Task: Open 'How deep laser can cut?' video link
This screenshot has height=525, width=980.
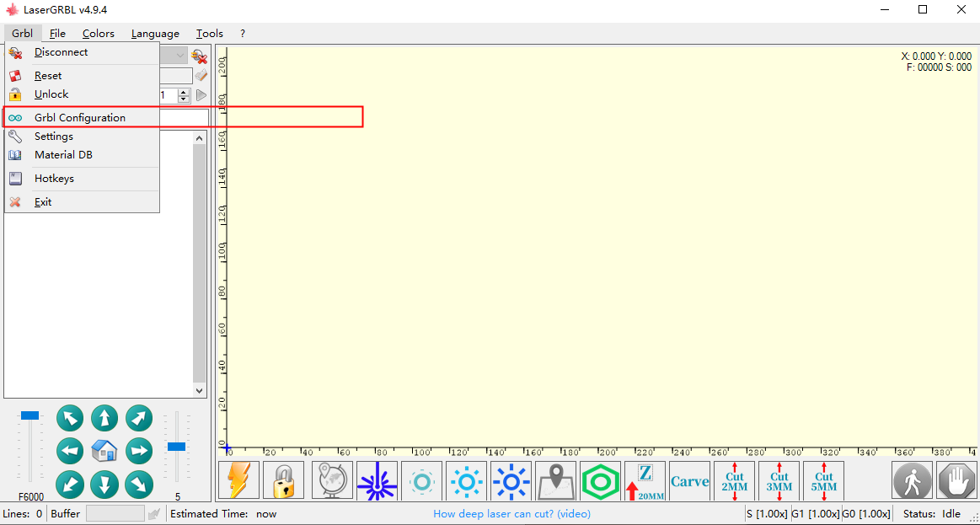Action: click(x=511, y=514)
